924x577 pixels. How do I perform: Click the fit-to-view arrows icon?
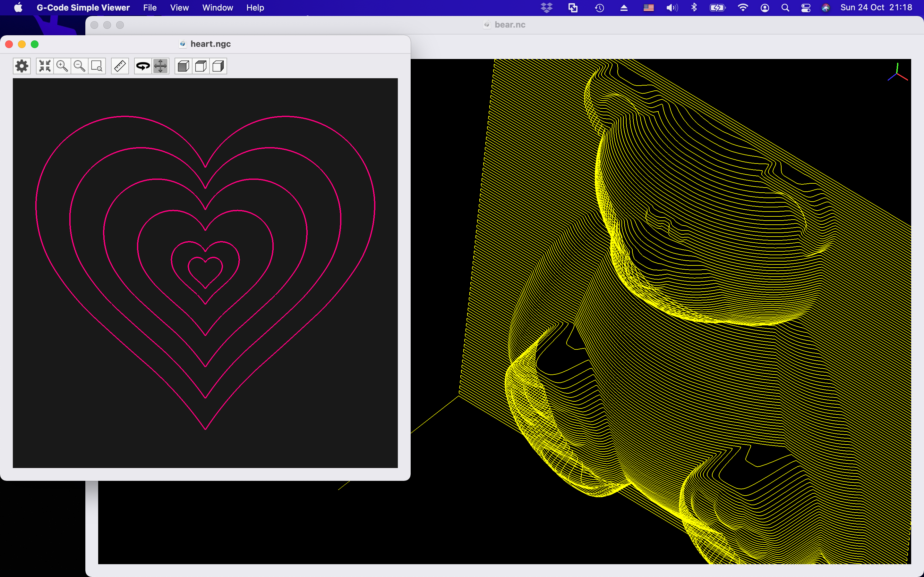tap(45, 66)
